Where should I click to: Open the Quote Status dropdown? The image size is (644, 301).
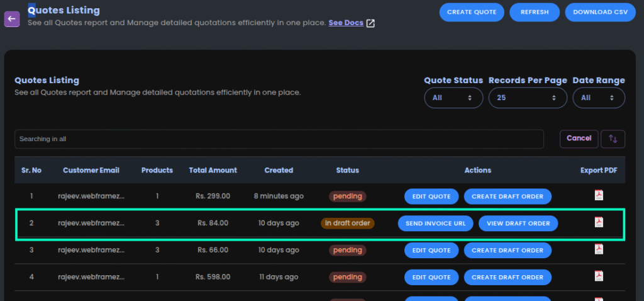click(453, 98)
